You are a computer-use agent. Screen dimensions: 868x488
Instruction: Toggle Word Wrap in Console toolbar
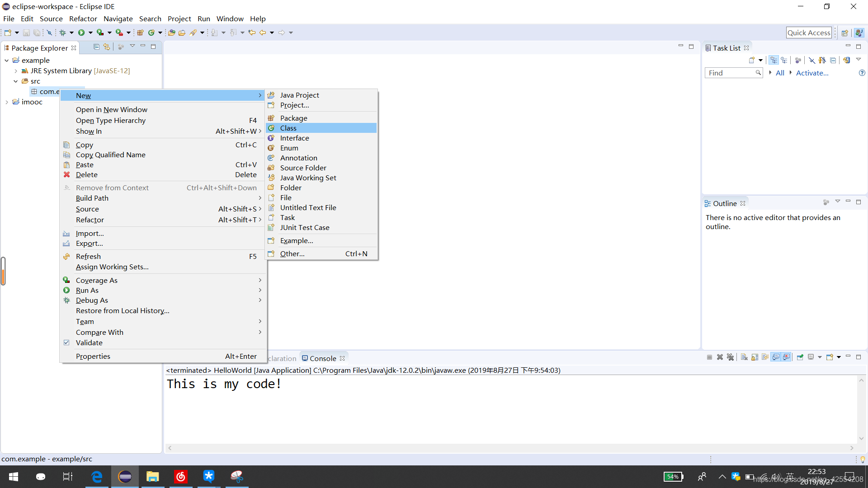pos(765,357)
